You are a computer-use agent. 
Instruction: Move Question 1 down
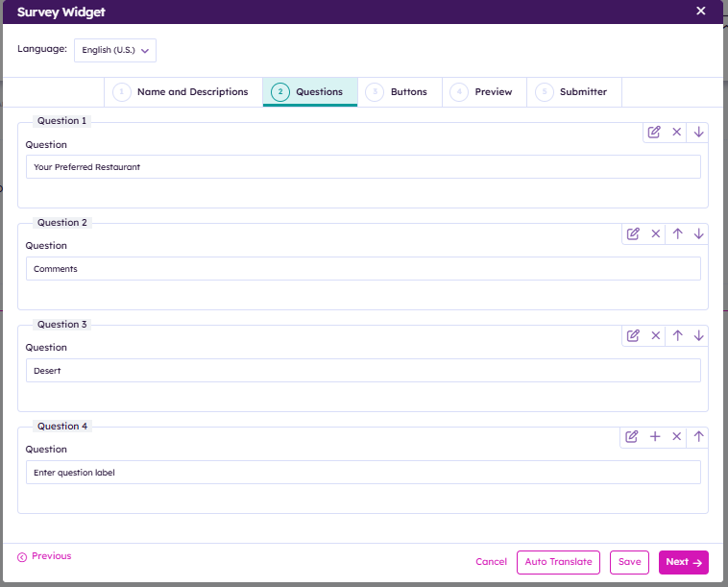698,132
